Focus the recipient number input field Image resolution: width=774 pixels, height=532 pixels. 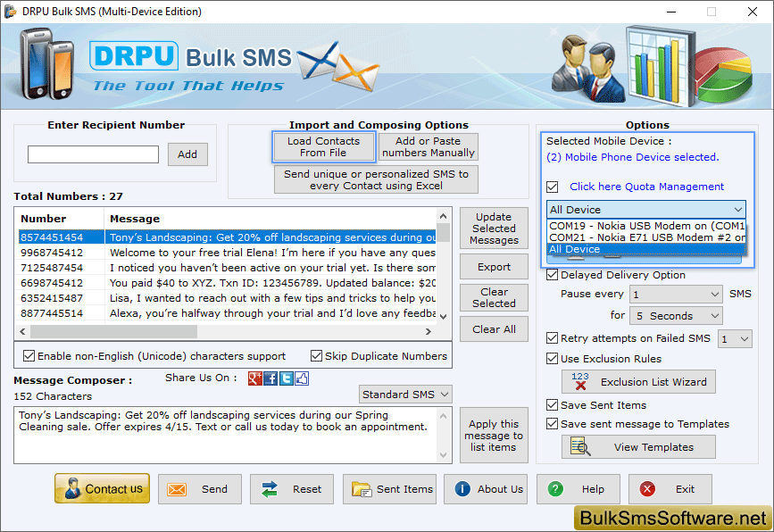(x=94, y=154)
